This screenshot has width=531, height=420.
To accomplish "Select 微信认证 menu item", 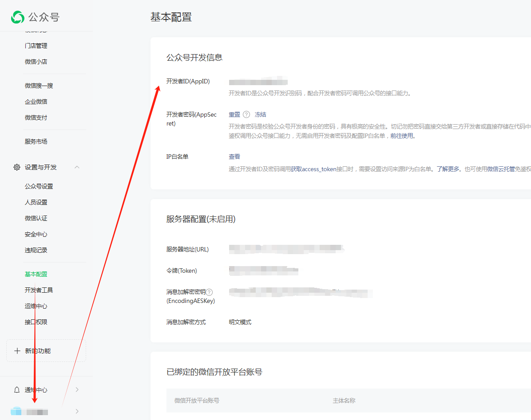I will (x=36, y=218).
